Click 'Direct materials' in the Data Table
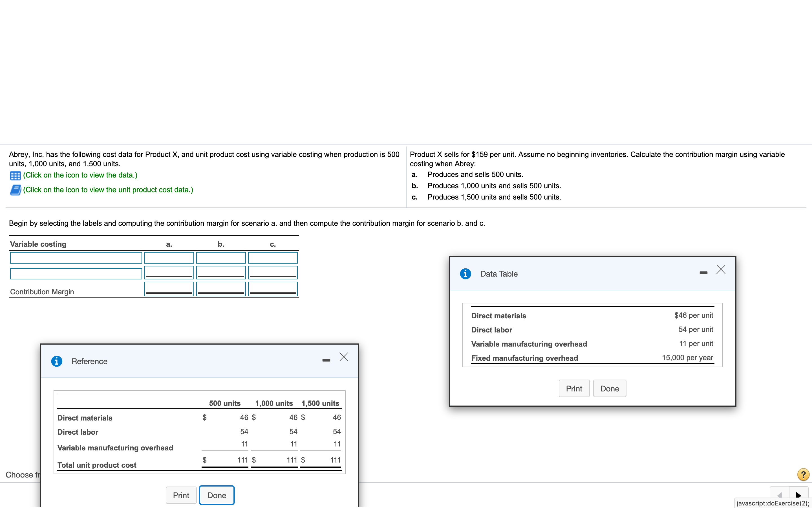 pyautogui.click(x=498, y=316)
